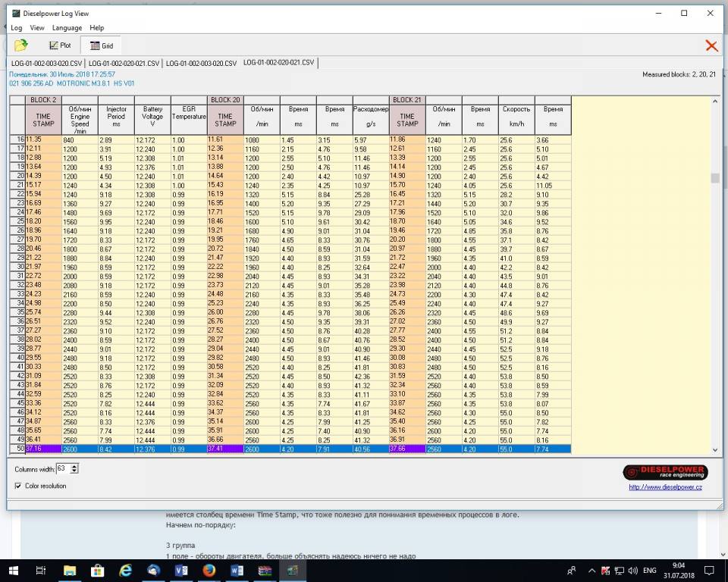Image resolution: width=728 pixels, height=582 pixels.
Task: Click the open log file folder icon
Action: (x=20, y=45)
